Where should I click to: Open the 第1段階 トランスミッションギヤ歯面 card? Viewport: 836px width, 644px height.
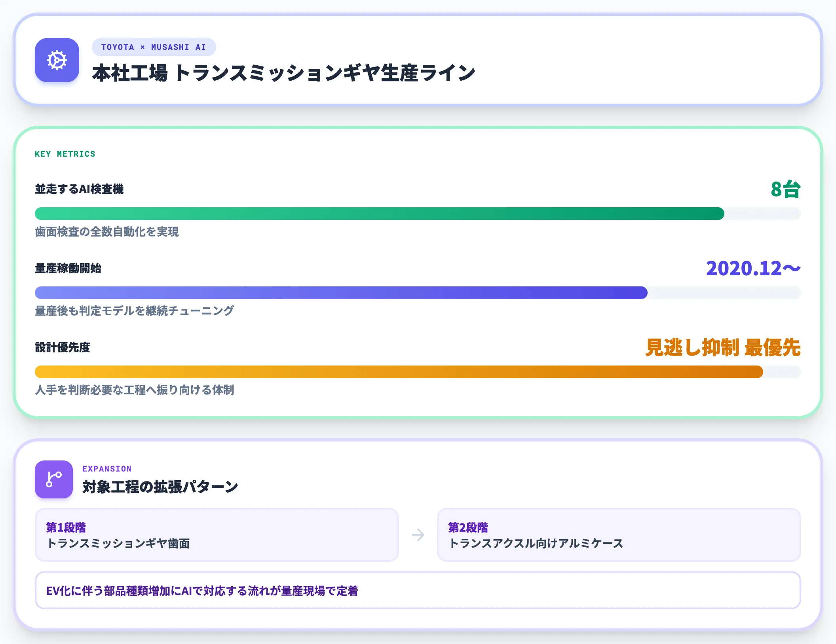coord(217,535)
